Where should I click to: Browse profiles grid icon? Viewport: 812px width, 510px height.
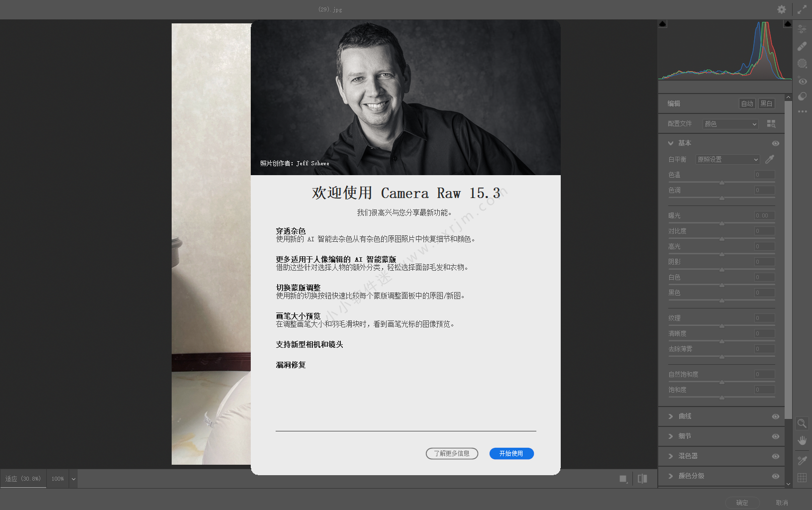click(771, 124)
